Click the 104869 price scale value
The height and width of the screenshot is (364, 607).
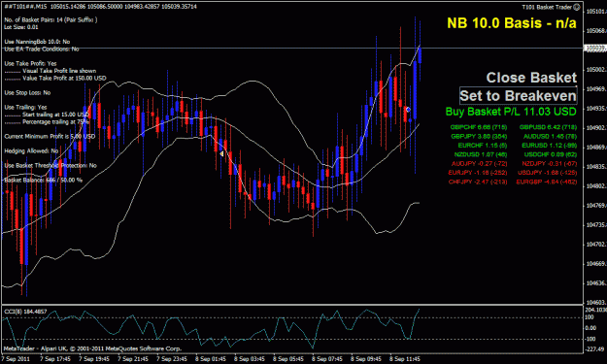596,148
